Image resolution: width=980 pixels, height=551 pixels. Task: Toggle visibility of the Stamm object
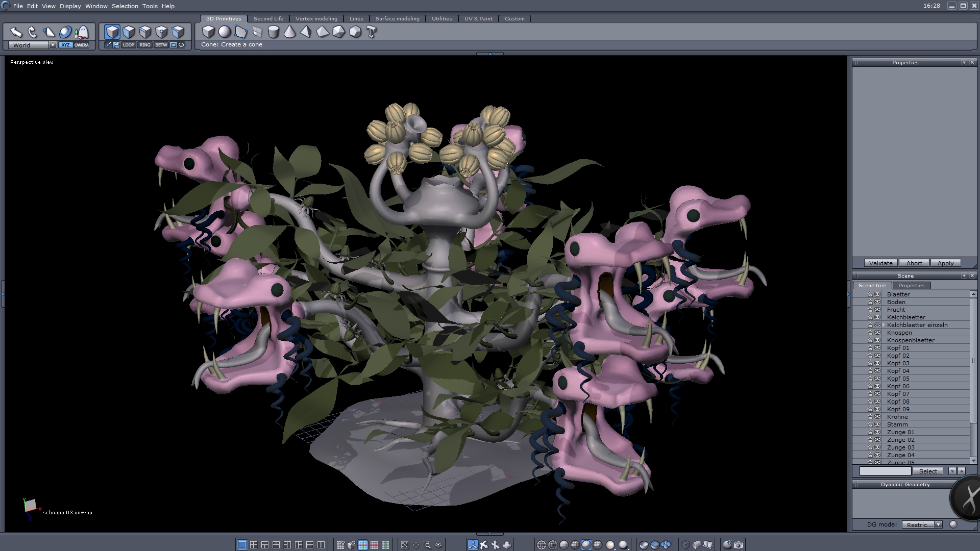[877, 424]
